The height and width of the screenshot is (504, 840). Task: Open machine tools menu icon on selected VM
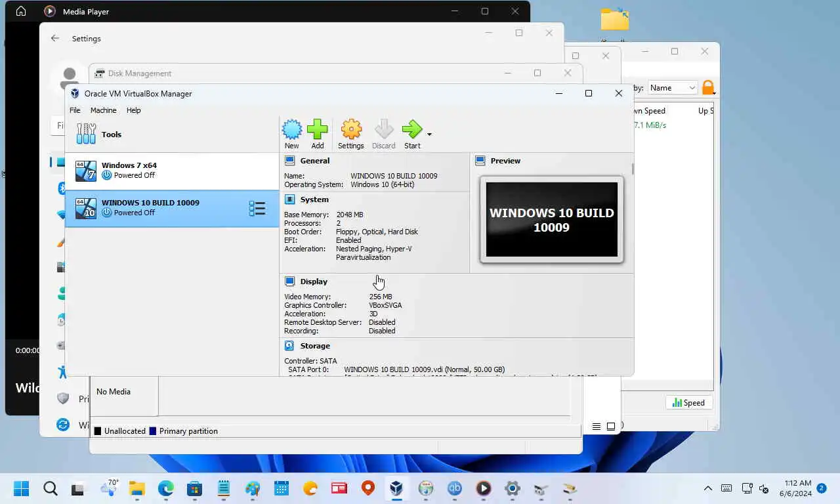[x=257, y=209]
